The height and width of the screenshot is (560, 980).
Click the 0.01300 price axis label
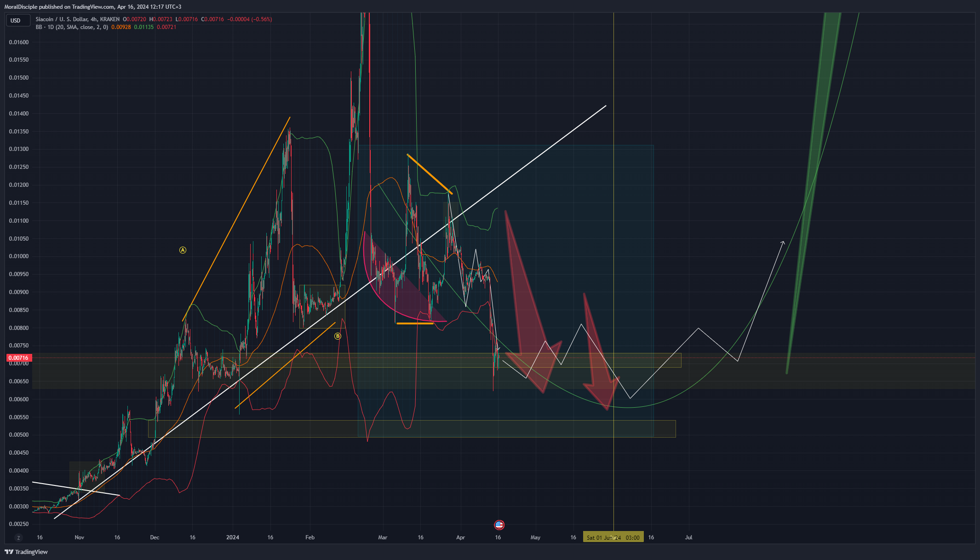pyautogui.click(x=19, y=149)
